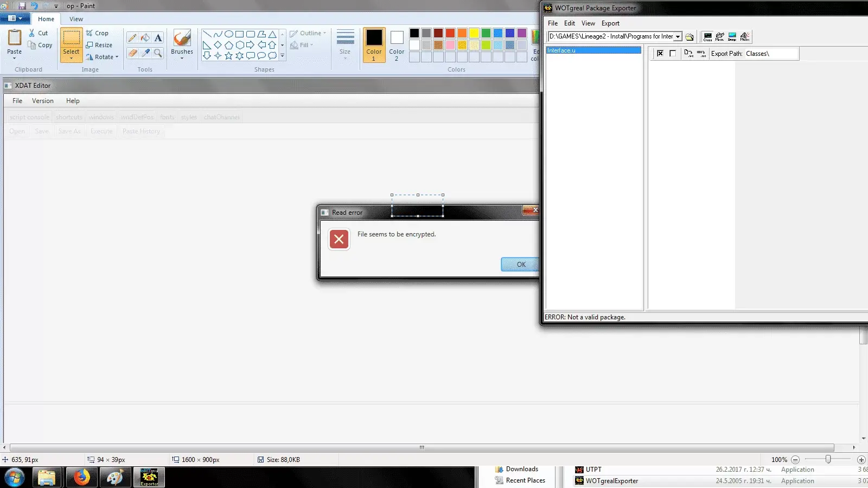Choose the Cloud callout shape
Viewport: 868px width, 488px height.
[x=272, y=55]
